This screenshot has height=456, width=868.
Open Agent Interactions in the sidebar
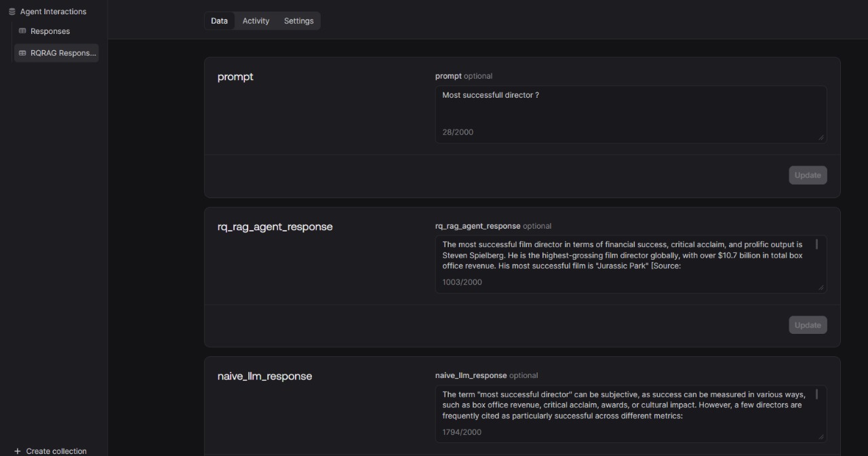coord(53,12)
